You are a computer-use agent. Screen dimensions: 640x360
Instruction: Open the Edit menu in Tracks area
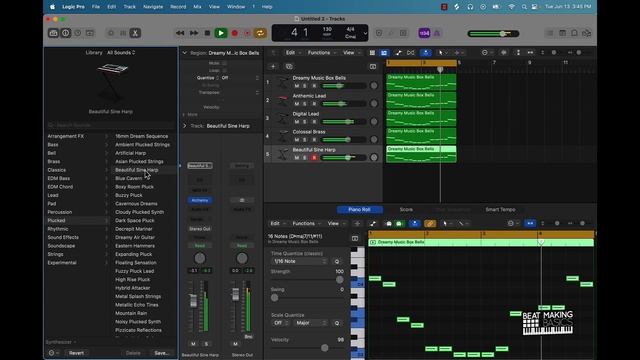[292, 53]
